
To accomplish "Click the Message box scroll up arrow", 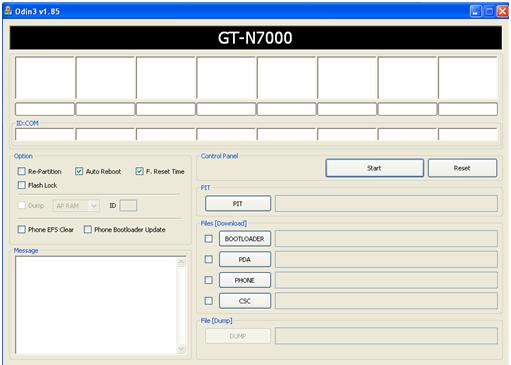I will click(x=181, y=262).
